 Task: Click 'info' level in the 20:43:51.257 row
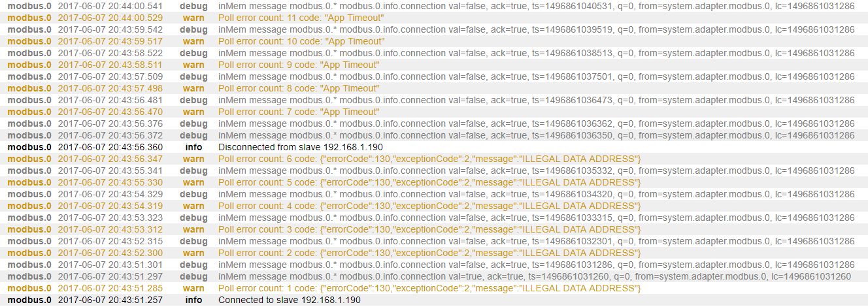coord(193,300)
